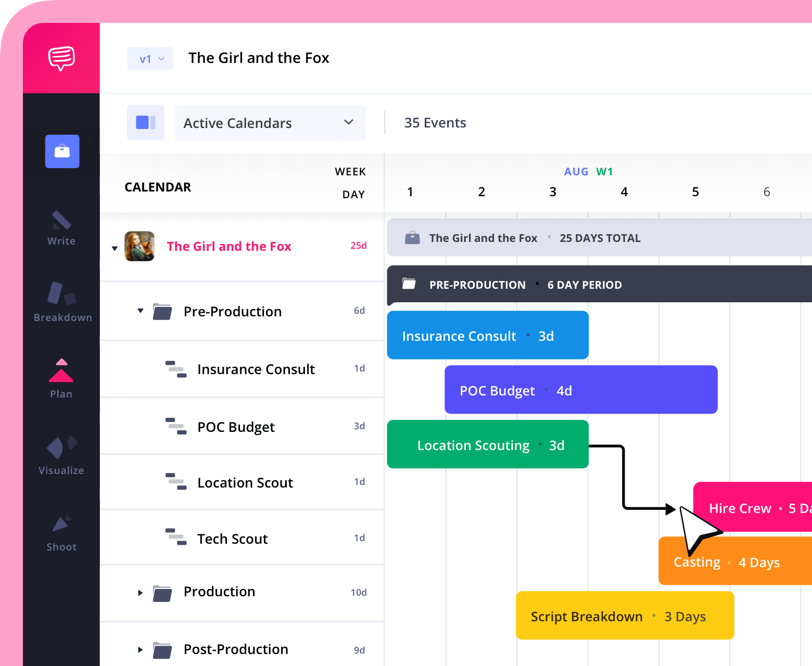The width and height of the screenshot is (812, 666).
Task: Toggle the side panel view button
Action: pos(146,123)
